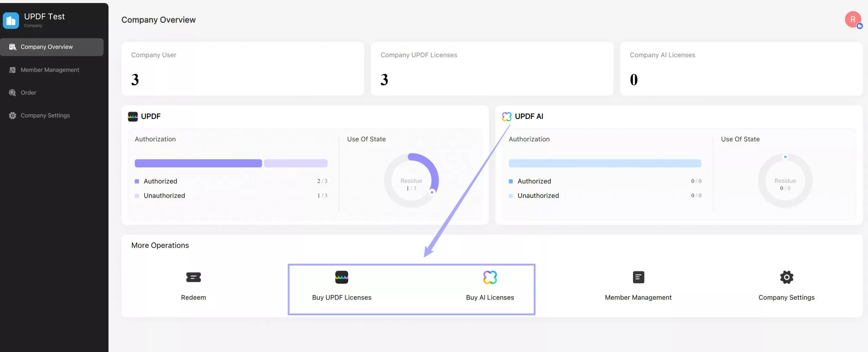
Task: Click the Buy UPDF Licenses icon
Action: point(341,277)
